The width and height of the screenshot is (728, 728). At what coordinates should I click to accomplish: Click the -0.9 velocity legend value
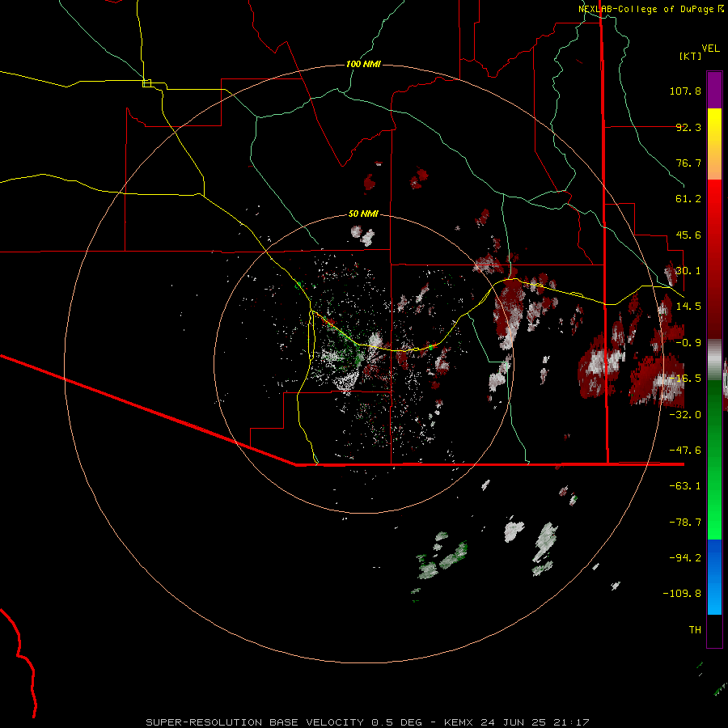coord(688,343)
